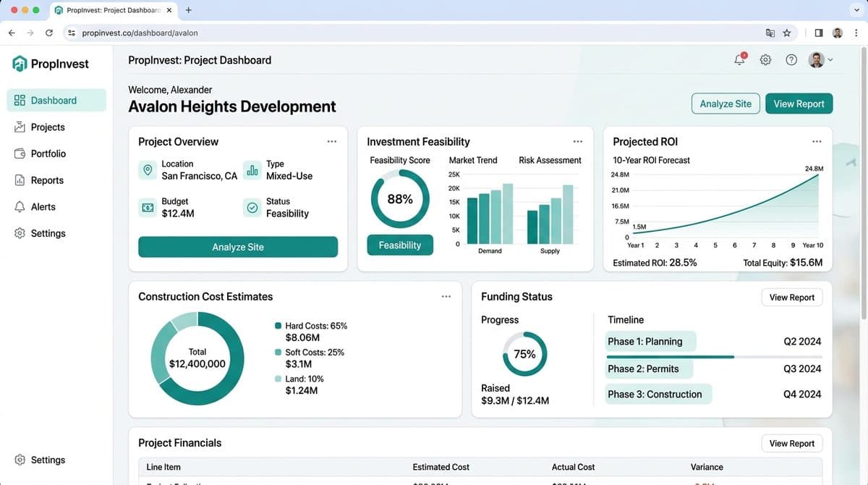Bookmark this page with the star icon
Screen dimensions: 868x485
coord(787,33)
